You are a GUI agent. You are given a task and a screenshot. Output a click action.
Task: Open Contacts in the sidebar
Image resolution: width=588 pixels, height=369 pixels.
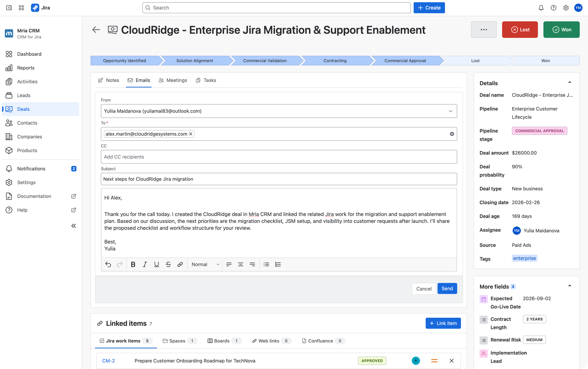click(x=40, y=123)
